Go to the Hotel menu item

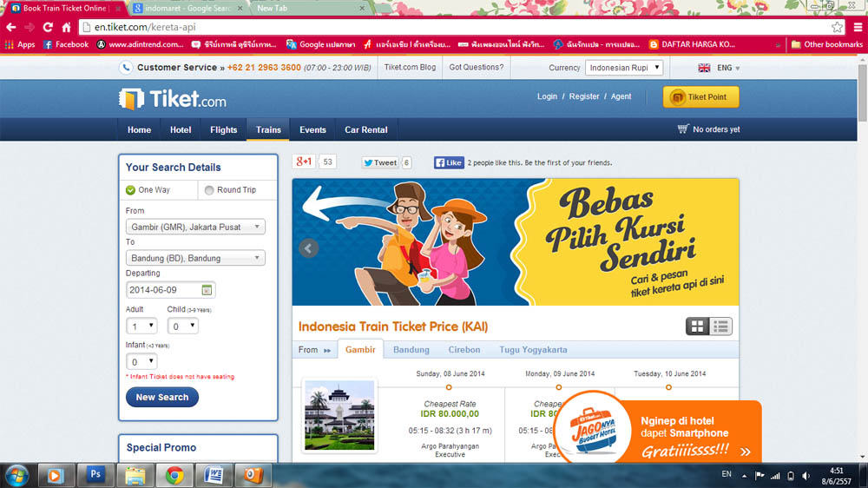181,129
